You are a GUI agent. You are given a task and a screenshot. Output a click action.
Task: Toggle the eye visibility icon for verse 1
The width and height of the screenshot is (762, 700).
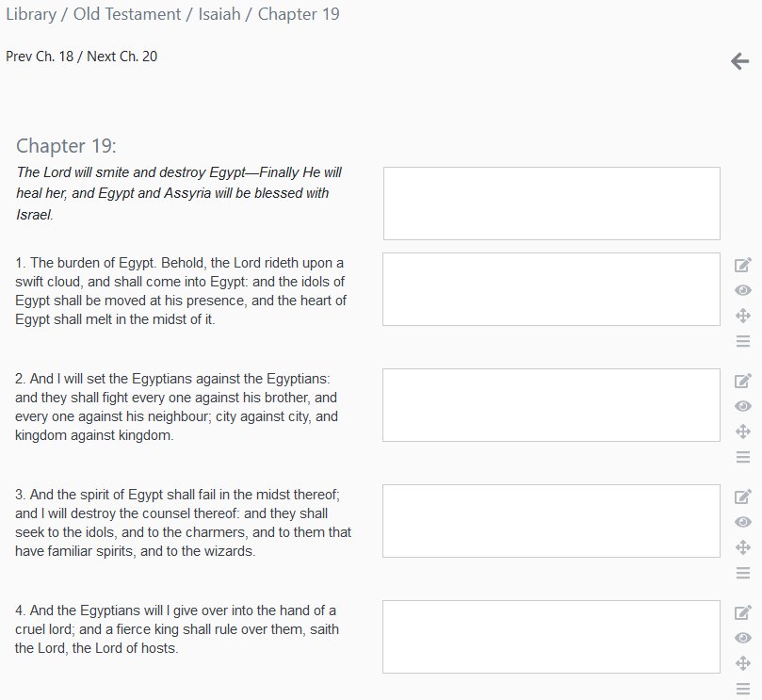pyautogui.click(x=743, y=290)
